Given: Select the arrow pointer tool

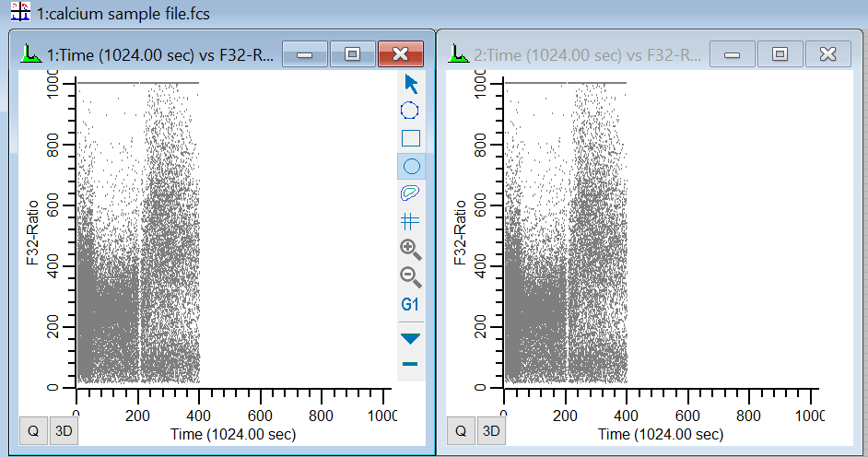Looking at the screenshot, I should [411, 85].
